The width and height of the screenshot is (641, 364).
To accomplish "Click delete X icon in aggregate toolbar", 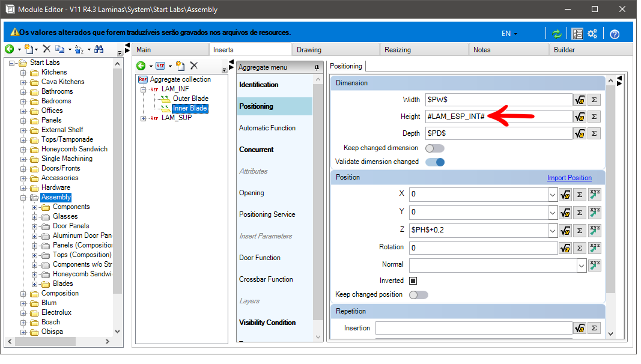I will (194, 65).
